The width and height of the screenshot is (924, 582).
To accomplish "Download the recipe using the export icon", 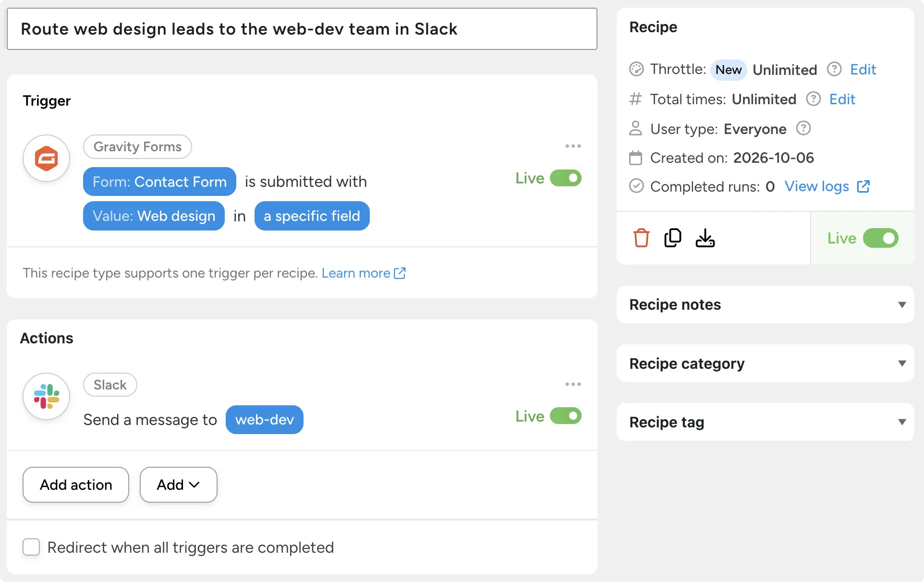I will 705,238.
